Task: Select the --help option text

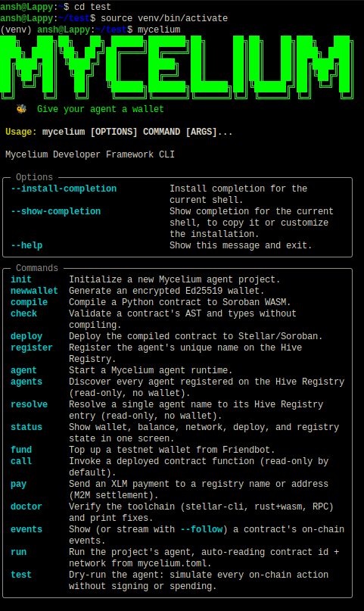Action: pos(26,245)
